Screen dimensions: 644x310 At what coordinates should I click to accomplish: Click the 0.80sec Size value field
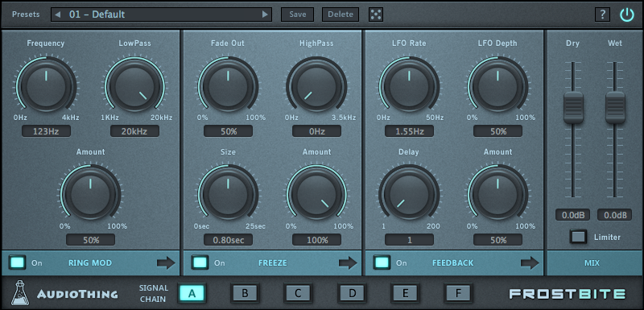pos(229,240)
